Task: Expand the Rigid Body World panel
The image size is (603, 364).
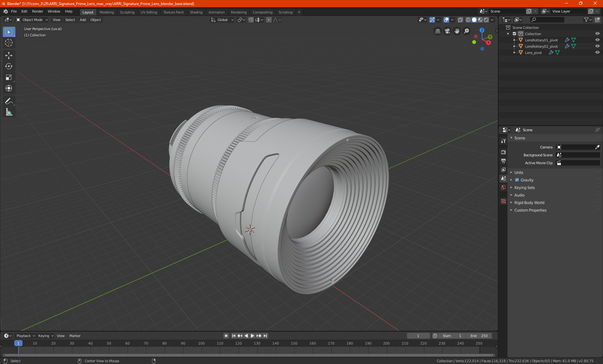Action: click(529, 202)
